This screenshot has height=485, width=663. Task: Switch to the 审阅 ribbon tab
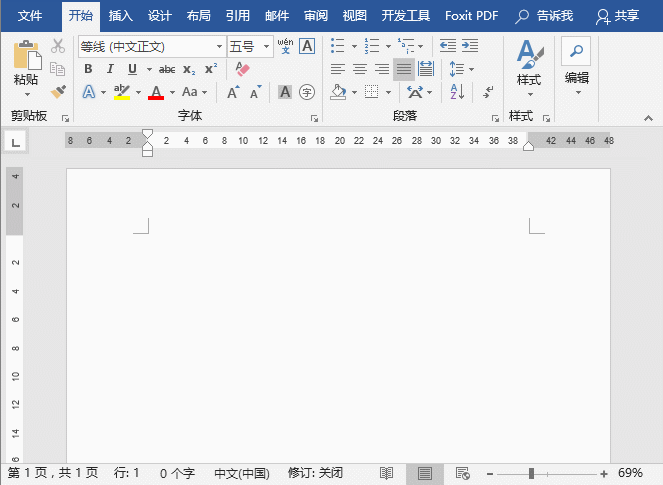[x=315, y=16]
